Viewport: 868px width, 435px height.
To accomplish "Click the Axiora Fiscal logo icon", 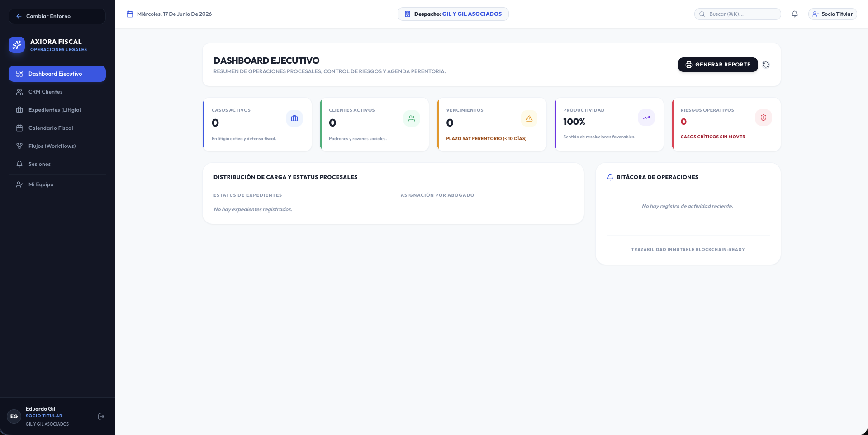I will click(x=17, y=45).
